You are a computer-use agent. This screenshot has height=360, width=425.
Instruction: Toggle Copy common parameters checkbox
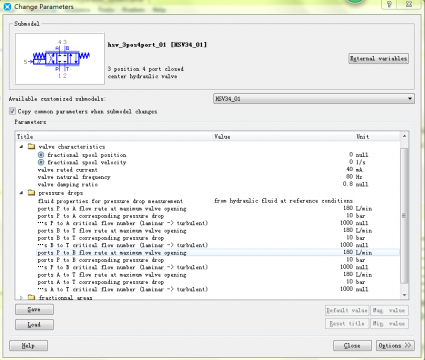click(12, 111)
